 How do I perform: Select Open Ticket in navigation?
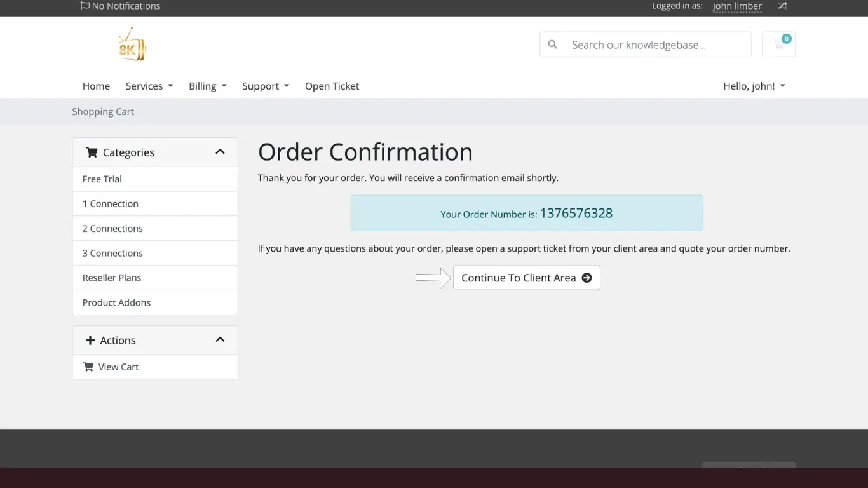pyautogui.click(x=332, y=86)
